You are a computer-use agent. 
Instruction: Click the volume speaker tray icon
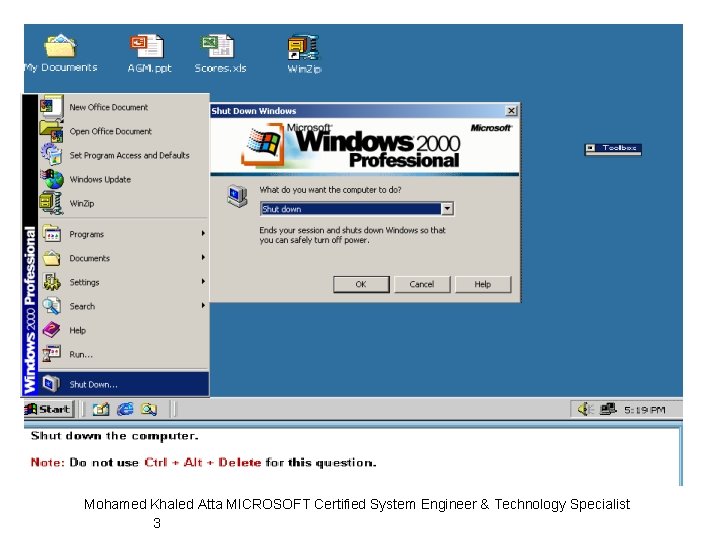point(585,409)
